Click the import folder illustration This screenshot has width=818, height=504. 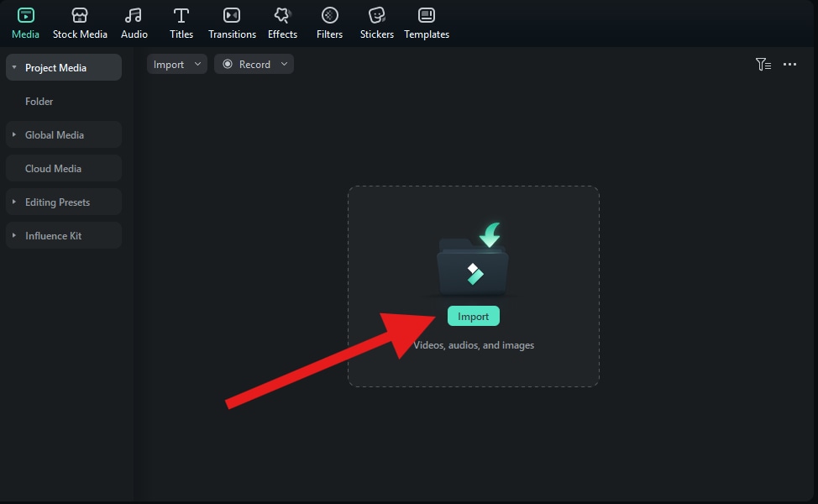click(x=473, y=260)
